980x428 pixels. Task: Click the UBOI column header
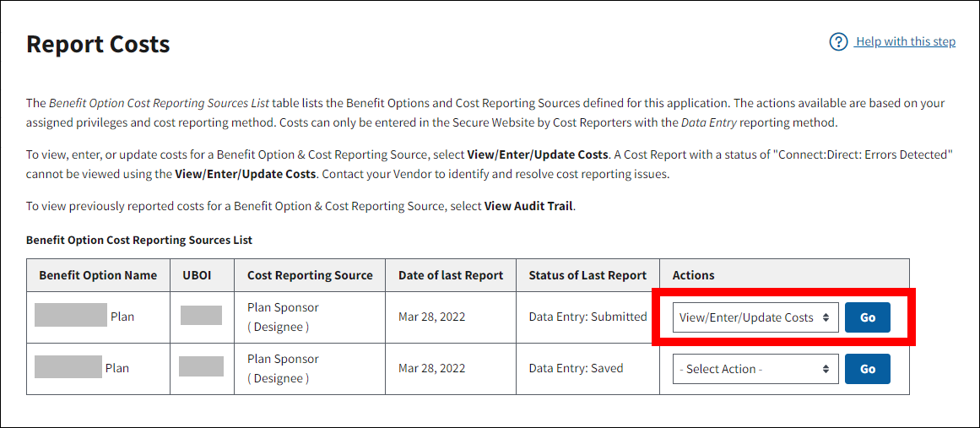coord(202,275)
